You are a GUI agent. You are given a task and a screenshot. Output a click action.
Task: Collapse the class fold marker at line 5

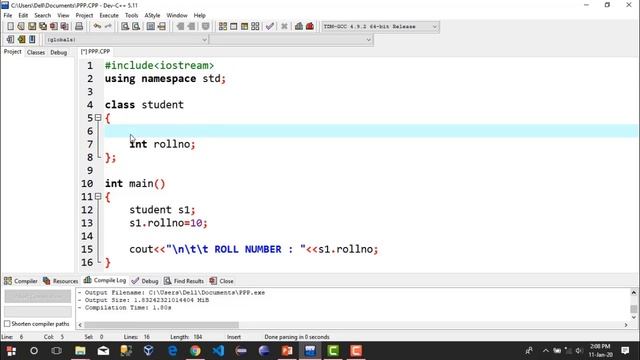[x=98, y=118]
